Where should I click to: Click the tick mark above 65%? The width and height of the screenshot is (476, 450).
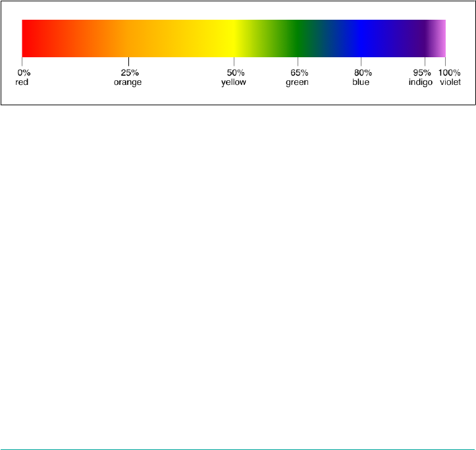298,62
